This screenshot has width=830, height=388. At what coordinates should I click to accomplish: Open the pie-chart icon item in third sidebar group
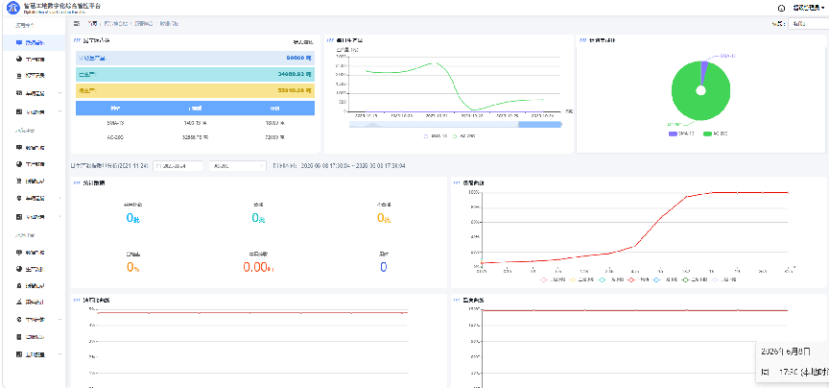tap(33, 269)
